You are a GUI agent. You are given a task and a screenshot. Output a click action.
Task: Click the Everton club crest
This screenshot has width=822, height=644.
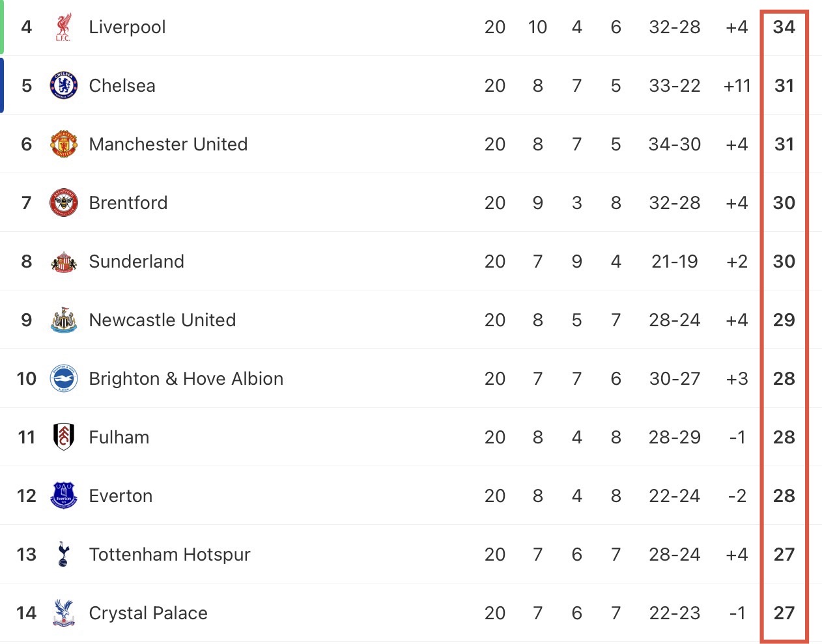tap(64, 496)
